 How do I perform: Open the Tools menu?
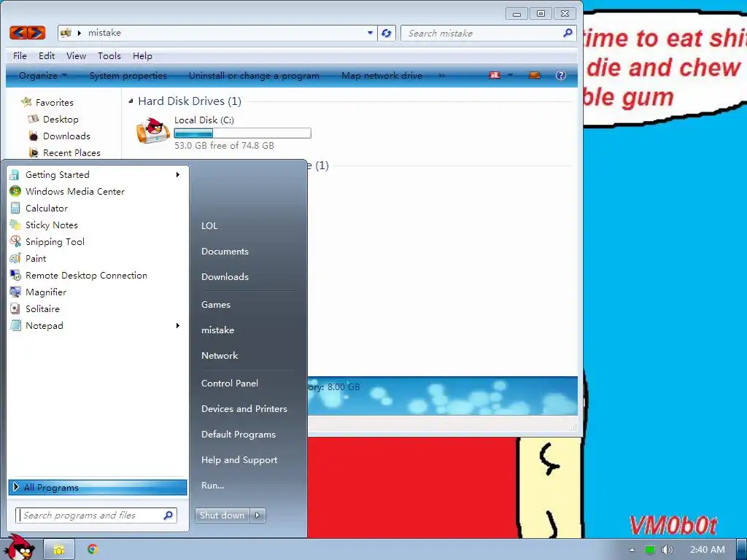pyautogui.click(x=109, y=55)
